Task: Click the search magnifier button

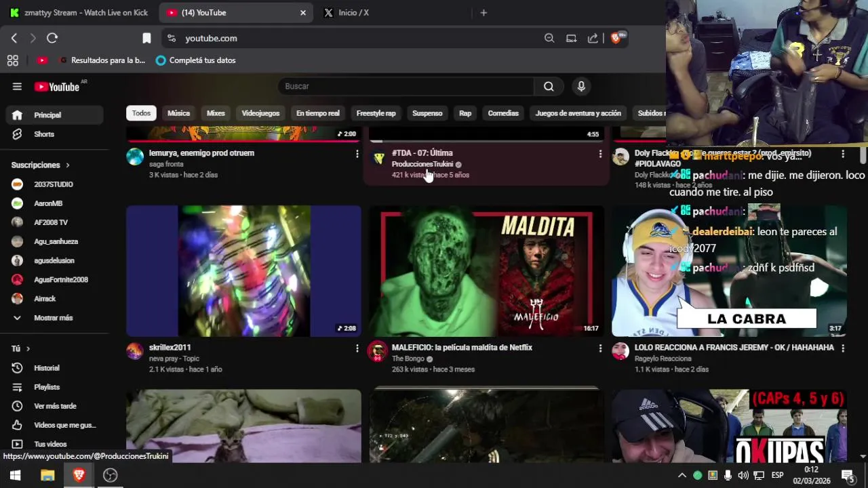Action: pyautogui.click(x=549, y=86)
